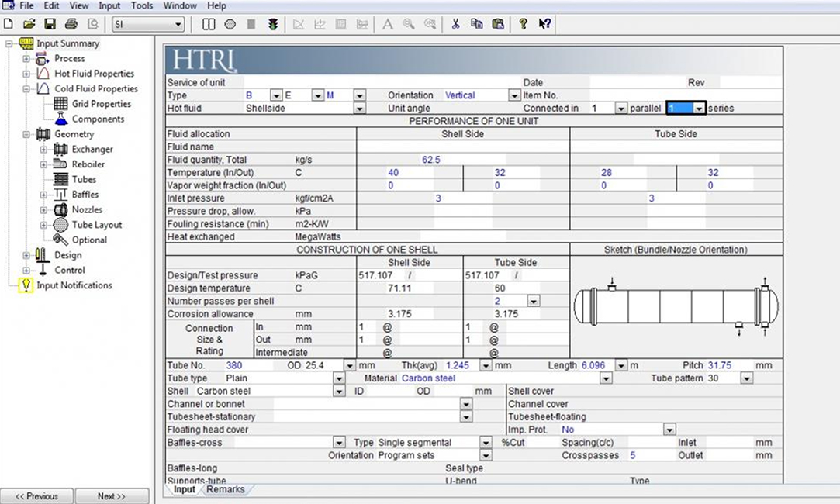Expand the Hot Fluid Properties node

(26, 74)
